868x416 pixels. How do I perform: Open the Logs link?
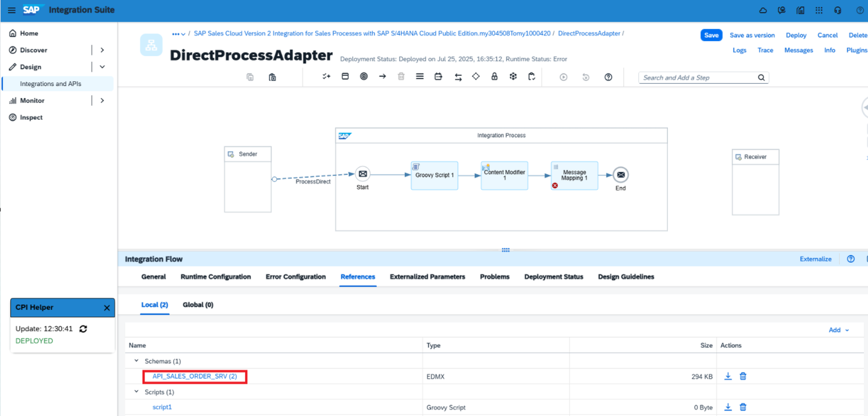(x=740, y=50)
